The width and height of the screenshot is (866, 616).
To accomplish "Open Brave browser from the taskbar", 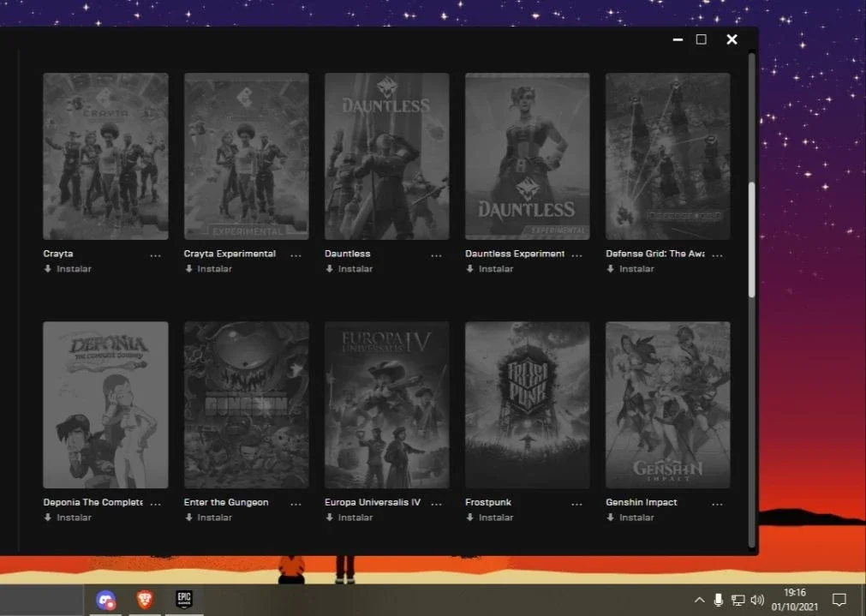I will click(x=145, y=600).
